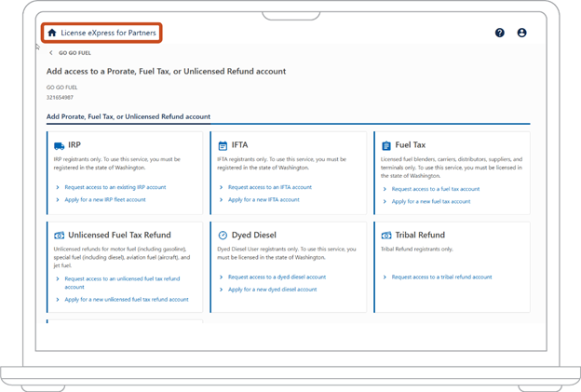Click the account number 321654987

click(60, 98)
